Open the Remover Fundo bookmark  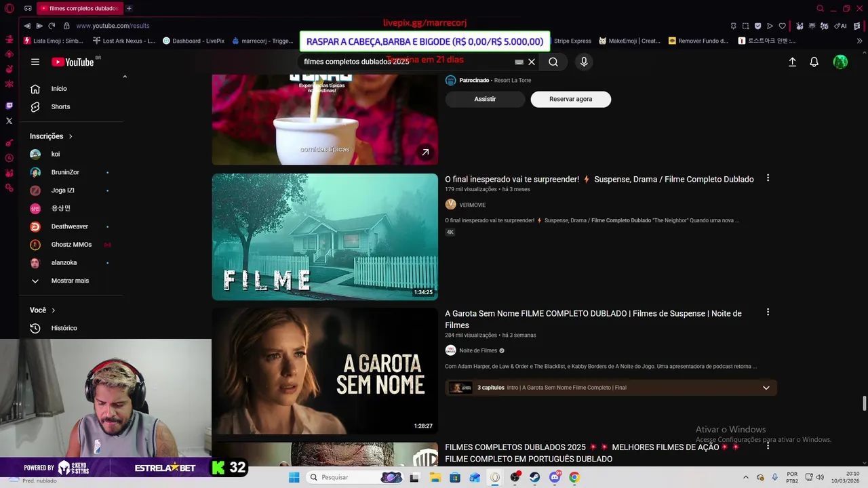[698, 41]
